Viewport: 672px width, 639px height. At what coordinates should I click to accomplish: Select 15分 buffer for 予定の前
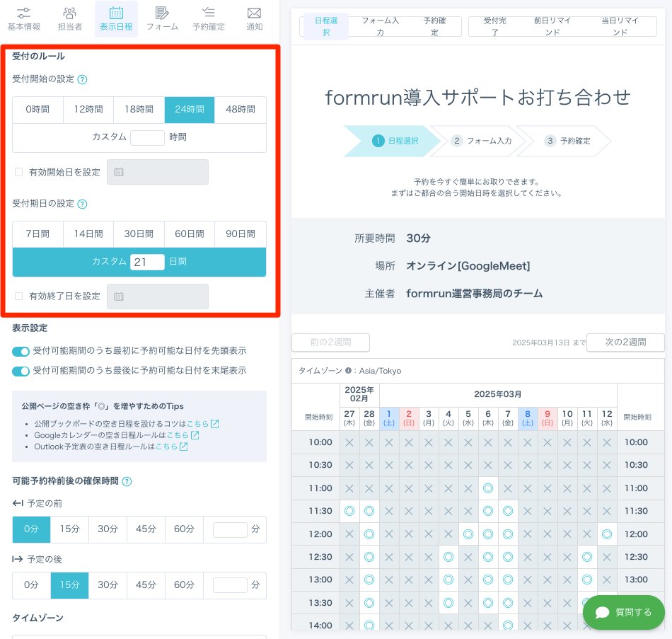tap(69, 529)
